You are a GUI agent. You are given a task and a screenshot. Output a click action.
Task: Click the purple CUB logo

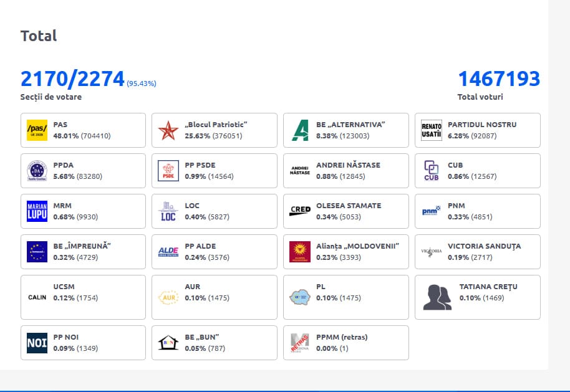click(x=432, y=171)
